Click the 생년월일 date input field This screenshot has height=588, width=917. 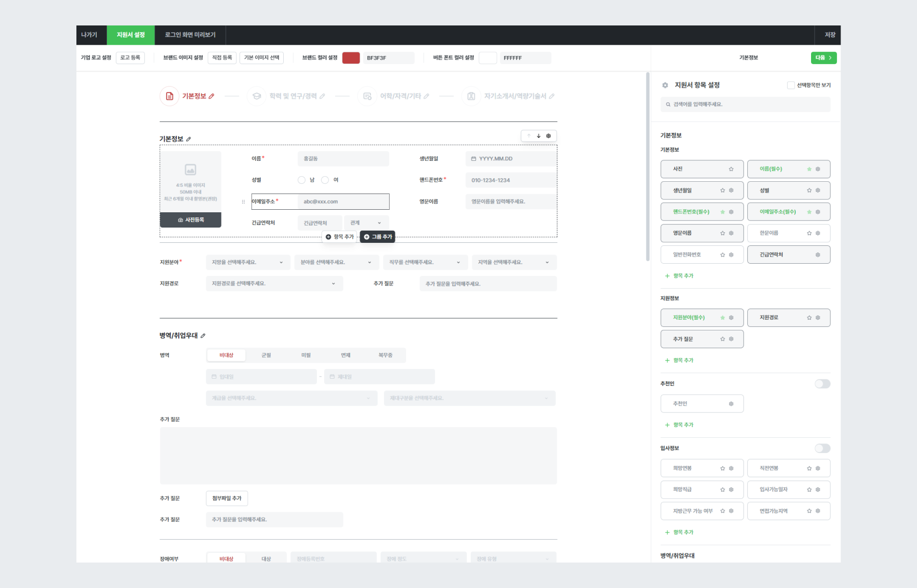[511, 159]
